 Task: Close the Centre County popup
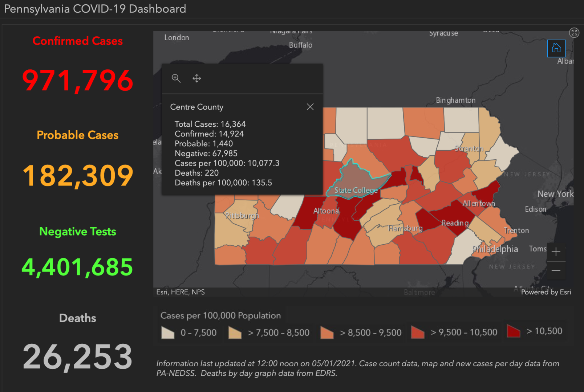coord(310,107)
